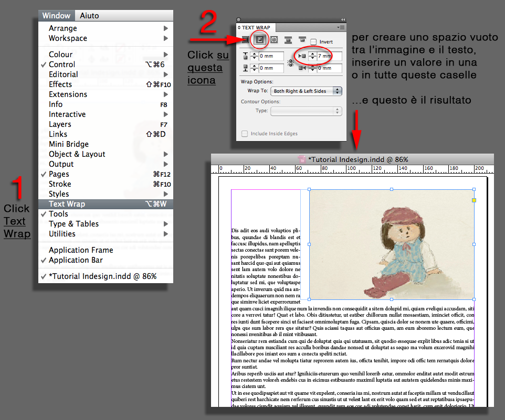
Task: Select the Wrap Around Object Shape icon
Action: point(275,39)
